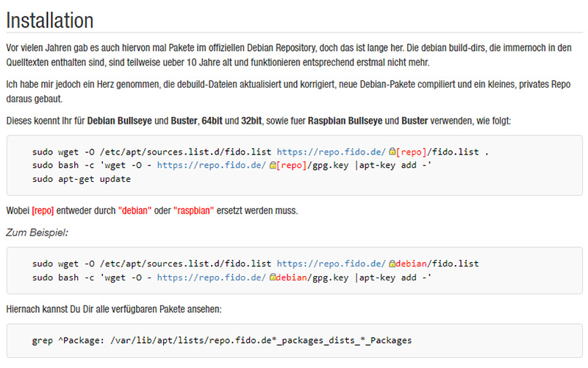Follow the repo.fido.de link before debian/fido.list
Image resolution: width=588 pixels, height=368 pixels.
[331, 263]
